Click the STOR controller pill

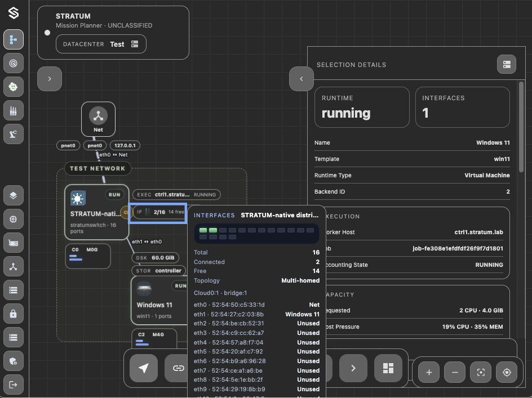(x=158, y=271)
